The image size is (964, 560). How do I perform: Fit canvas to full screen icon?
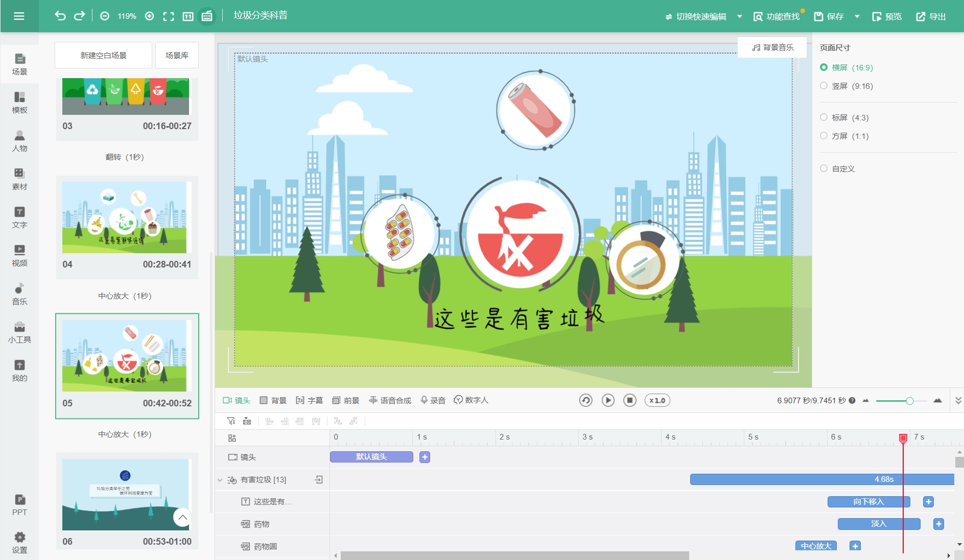click(169, 16)
